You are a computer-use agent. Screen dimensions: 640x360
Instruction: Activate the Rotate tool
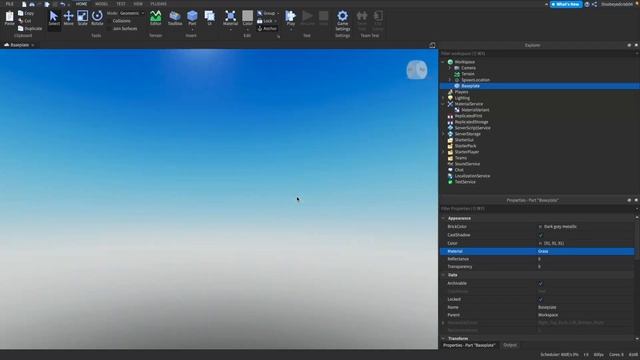(x=97, y=18)
